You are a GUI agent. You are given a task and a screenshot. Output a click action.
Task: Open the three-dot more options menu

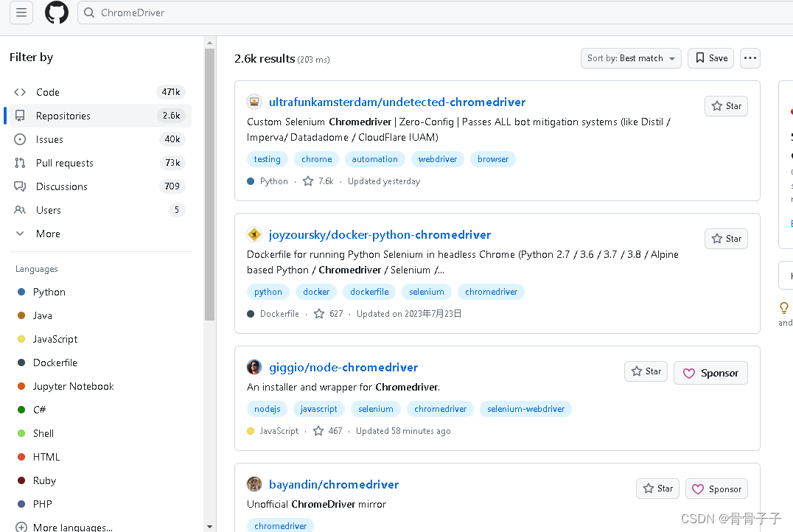coord(750,58)
